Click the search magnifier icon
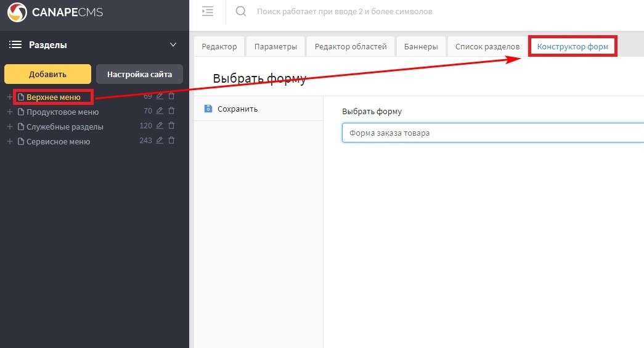 [x=241, y=11]
